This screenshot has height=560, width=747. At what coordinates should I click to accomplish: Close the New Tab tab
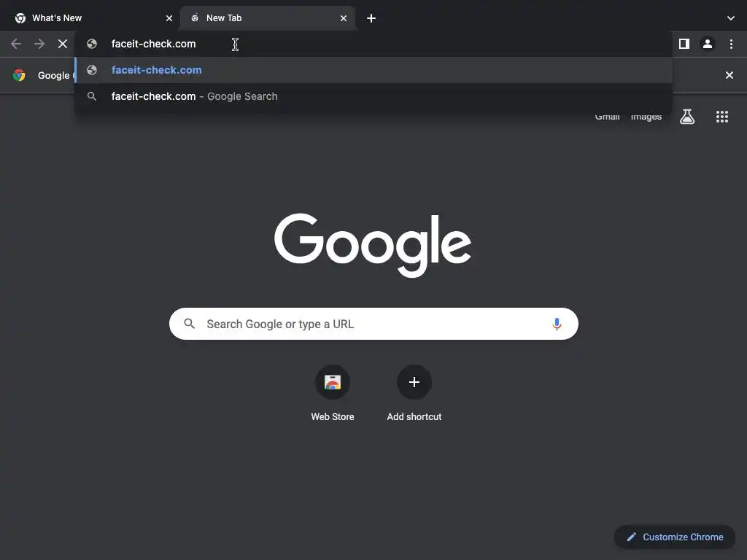point(344,18)
